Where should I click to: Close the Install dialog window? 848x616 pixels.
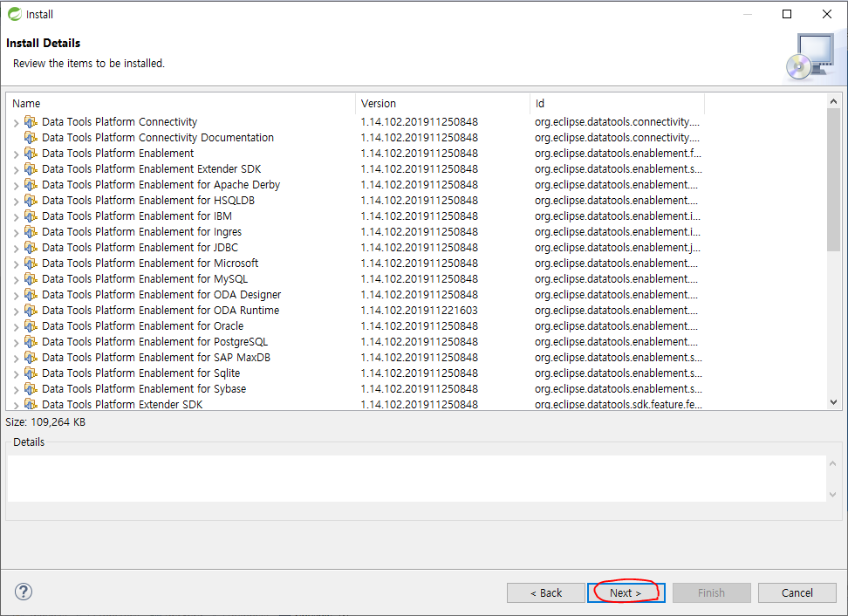(827, 14)
